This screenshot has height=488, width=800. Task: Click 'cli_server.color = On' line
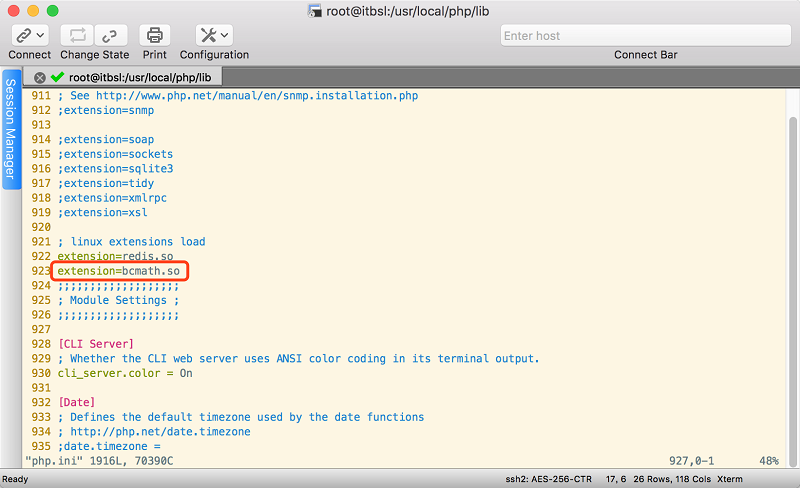[x=125, y=373]
